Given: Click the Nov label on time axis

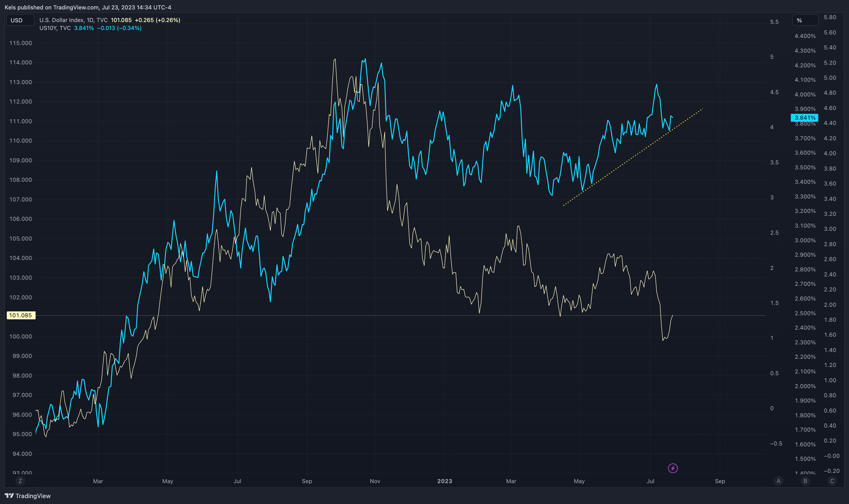Looking at the screenshot, I should tap(375, 481).
